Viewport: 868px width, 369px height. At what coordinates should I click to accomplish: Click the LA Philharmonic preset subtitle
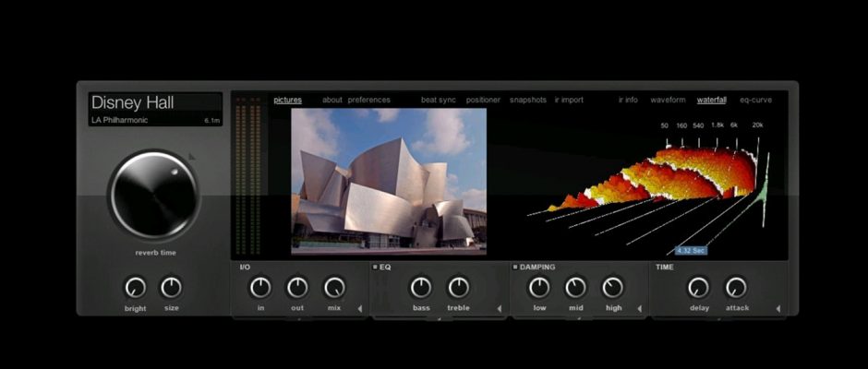[119, 120]
